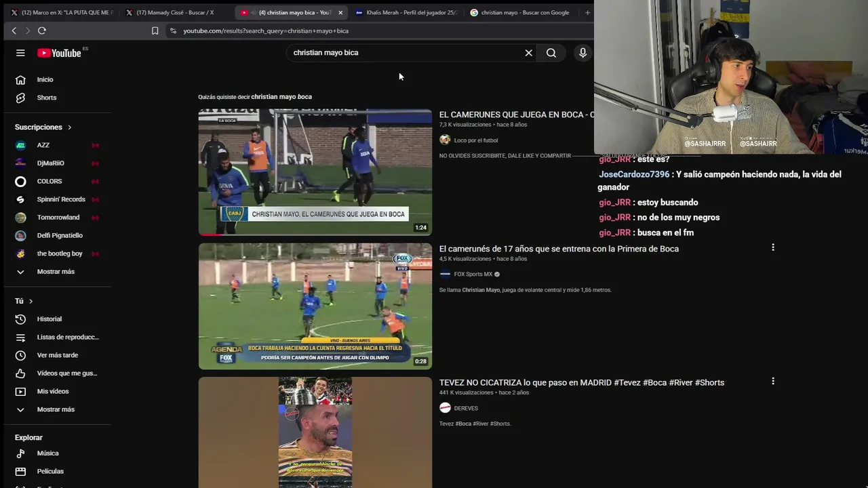Open options menu for the 17 años video
Viewport: 868px width, 488px height.
pyautogui.click(x=772, y=248)
